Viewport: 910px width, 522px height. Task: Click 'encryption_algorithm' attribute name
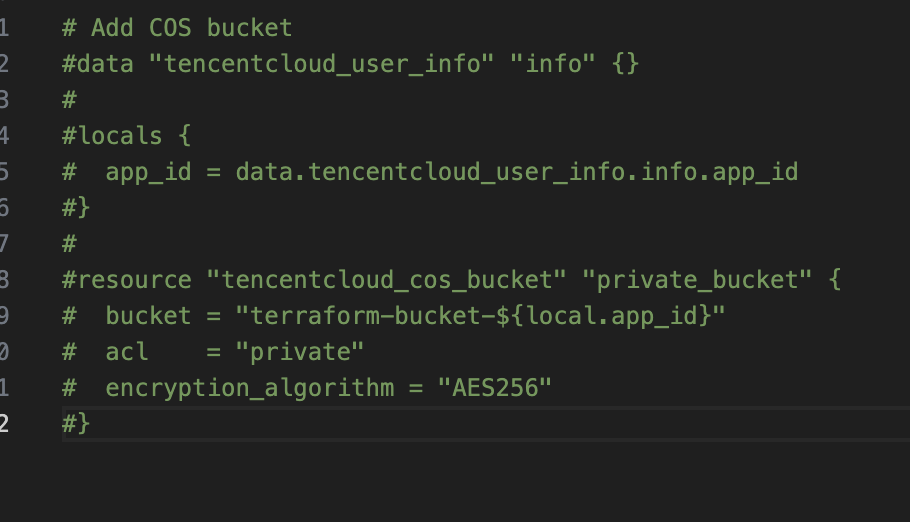[x=250, y=388]
